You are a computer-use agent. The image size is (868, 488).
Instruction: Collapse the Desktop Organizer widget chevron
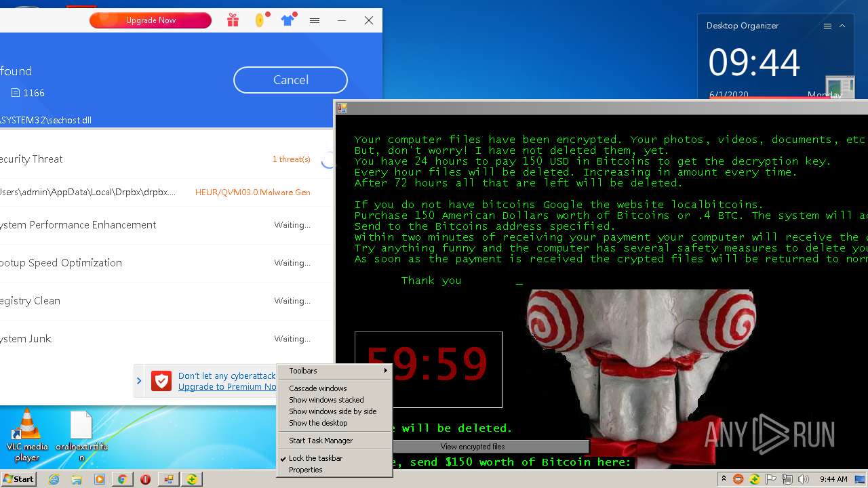(842, 26)
